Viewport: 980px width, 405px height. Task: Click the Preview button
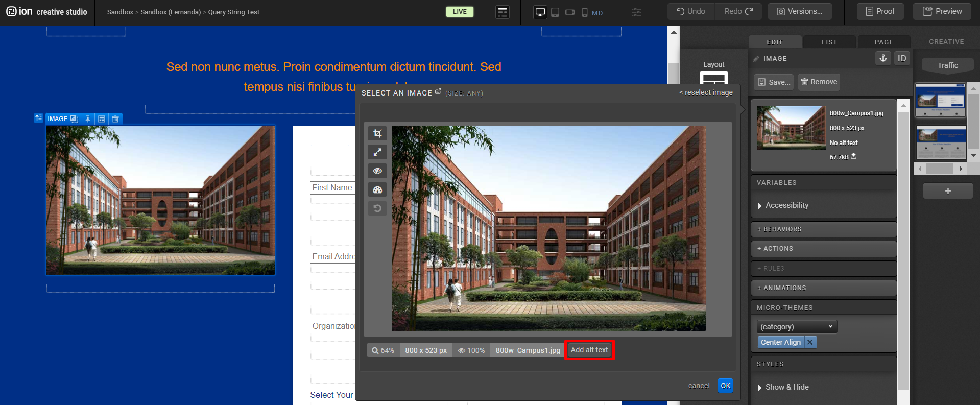942,11
